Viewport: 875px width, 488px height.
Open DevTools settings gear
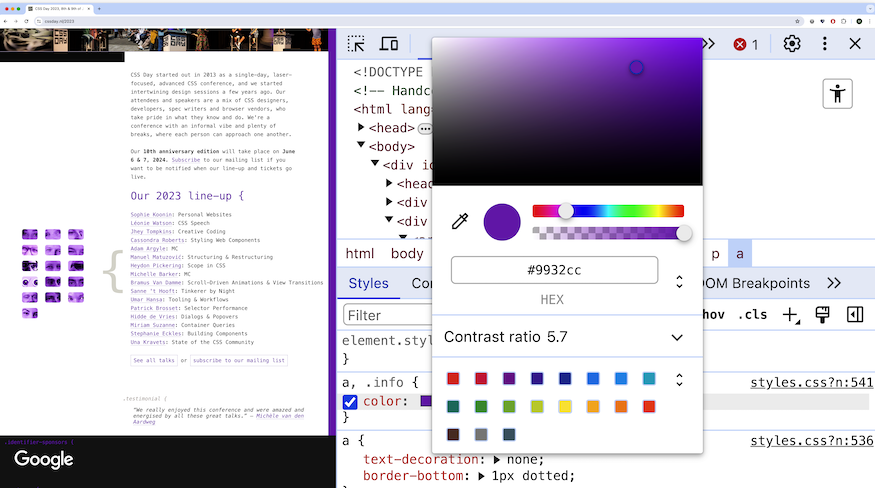[x=792, y=44]
